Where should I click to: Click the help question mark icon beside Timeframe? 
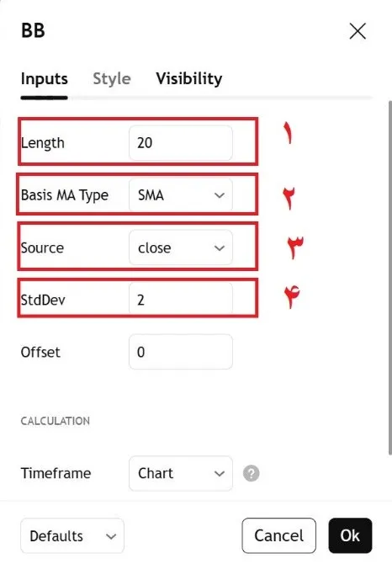[251, 473]
